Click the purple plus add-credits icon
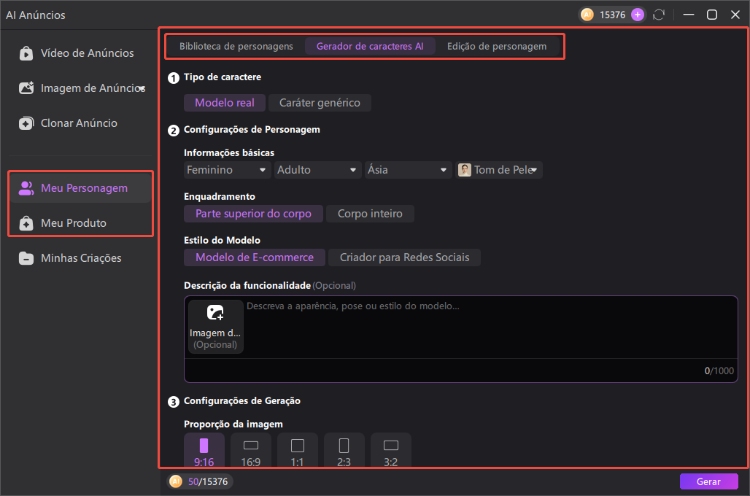Image resolution: width=750 pixels, height=496 pixels. point(638,15)
